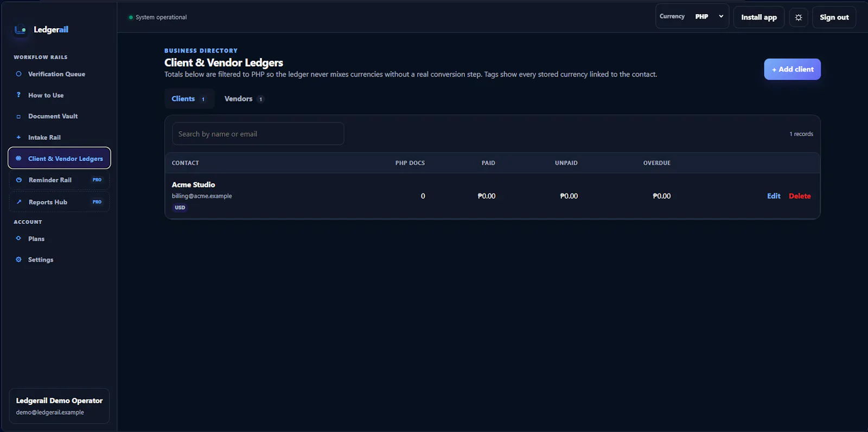
Task: Click the UNPAID column header
Action: tap(566, 163)
